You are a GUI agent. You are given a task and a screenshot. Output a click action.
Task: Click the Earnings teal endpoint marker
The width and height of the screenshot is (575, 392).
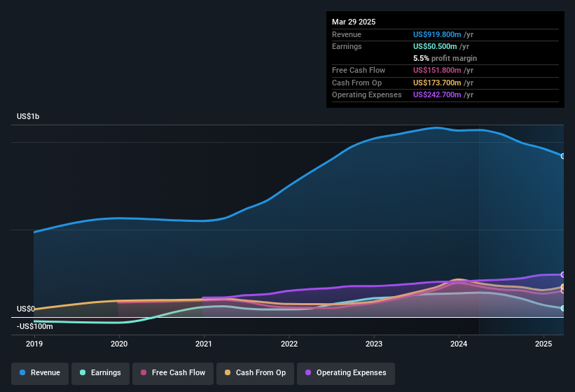pos(563,309)
